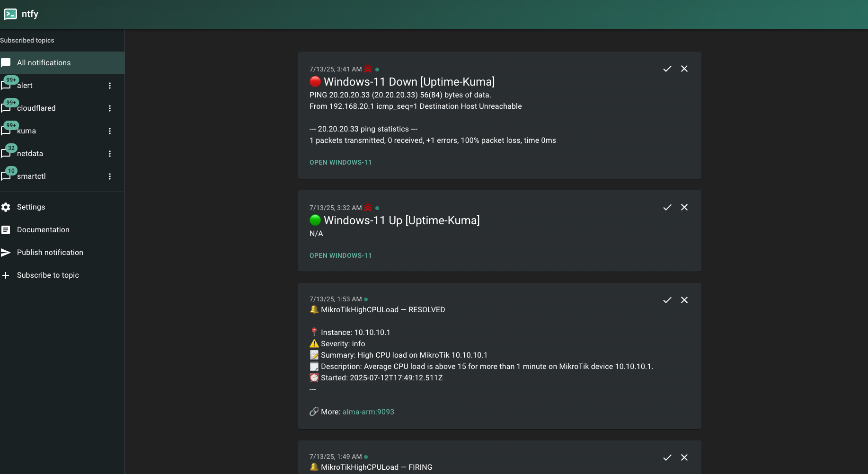Image resolution: width=868 pixels, height=474 pixels.
Task: Delete the Windows-11 Down notification
Action: [684, 69]
